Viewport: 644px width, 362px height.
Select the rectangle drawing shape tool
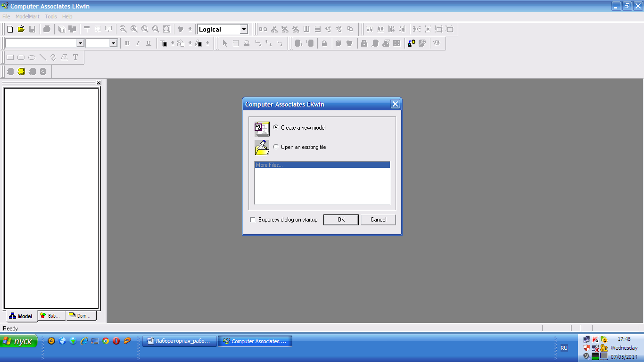coord(10,58)
